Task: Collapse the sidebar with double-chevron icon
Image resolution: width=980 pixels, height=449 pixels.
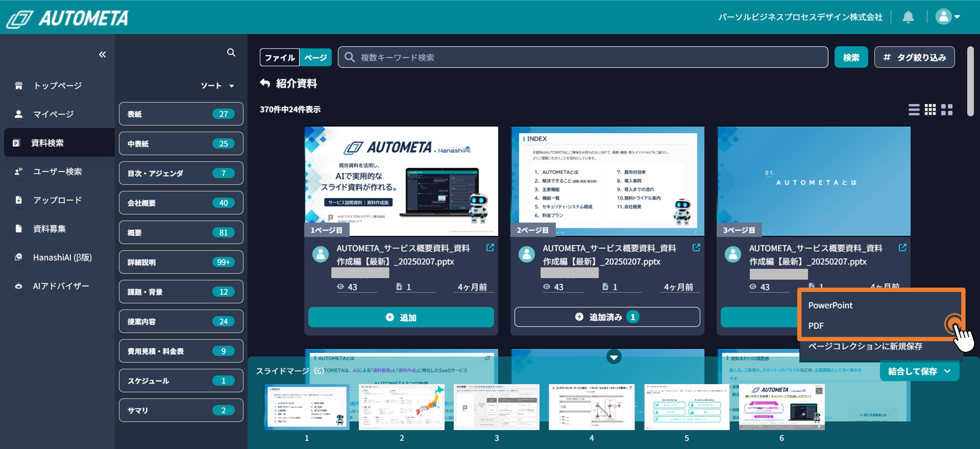Action: [102, 55]
